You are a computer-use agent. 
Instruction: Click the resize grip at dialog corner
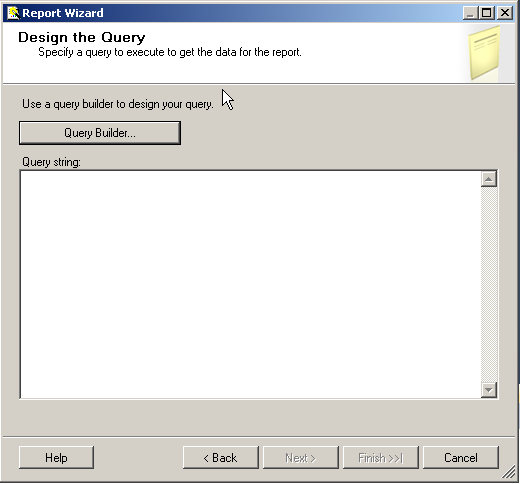[x=509, y=472]
